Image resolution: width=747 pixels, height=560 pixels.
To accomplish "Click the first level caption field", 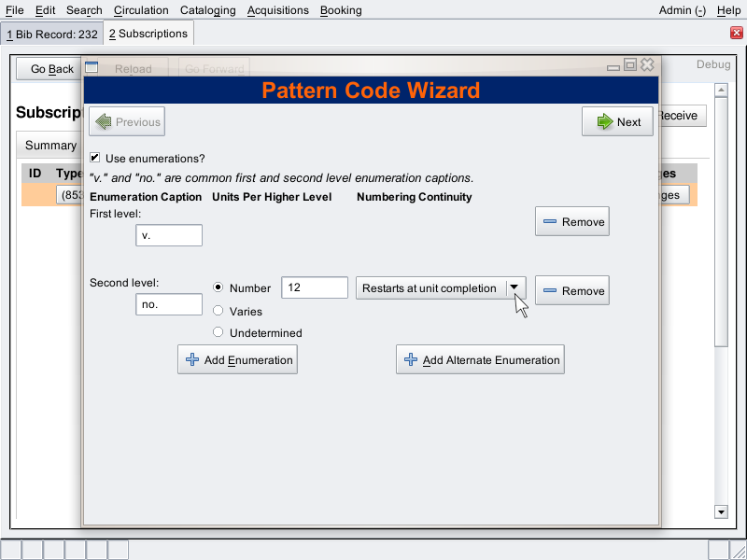I will point(169,236).
